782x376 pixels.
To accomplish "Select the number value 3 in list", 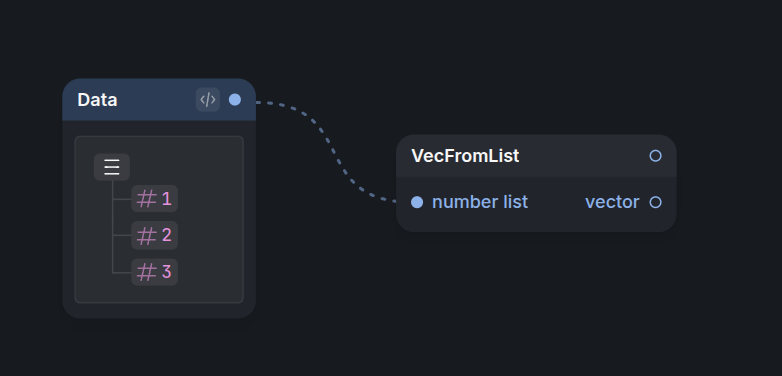I will pyautogui.click(x=167, y=272).
